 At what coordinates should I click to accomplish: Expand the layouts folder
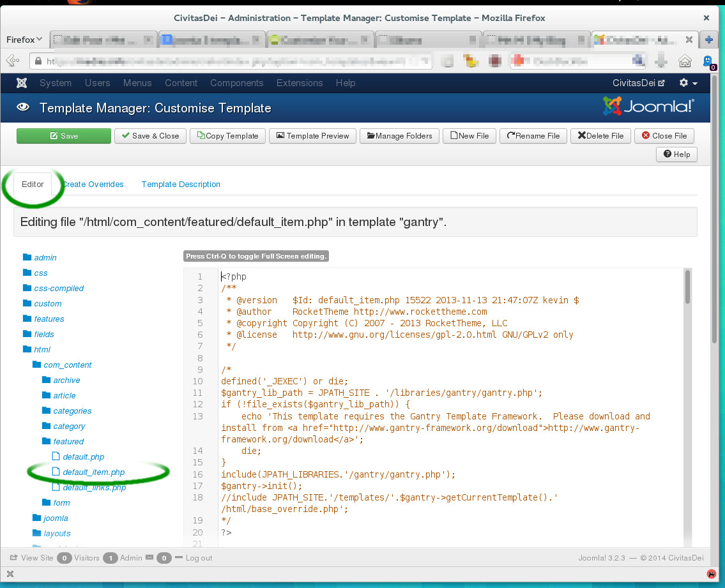pos(51,533)
